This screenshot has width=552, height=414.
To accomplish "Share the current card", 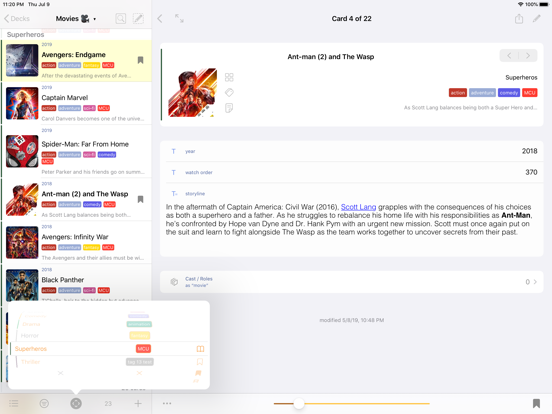I will coord(519,19).
